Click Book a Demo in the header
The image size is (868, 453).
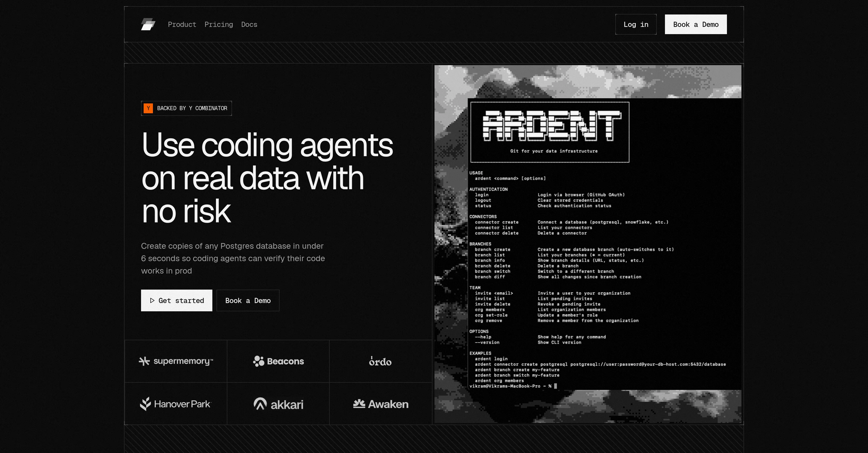[695, 24]
